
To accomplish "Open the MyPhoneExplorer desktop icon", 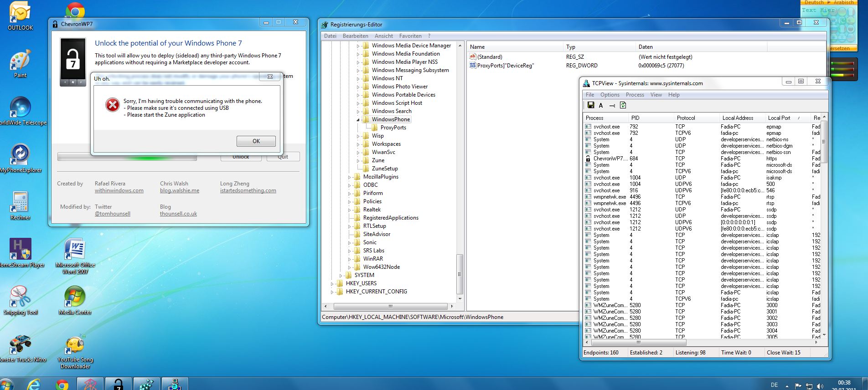I will 21,159.
